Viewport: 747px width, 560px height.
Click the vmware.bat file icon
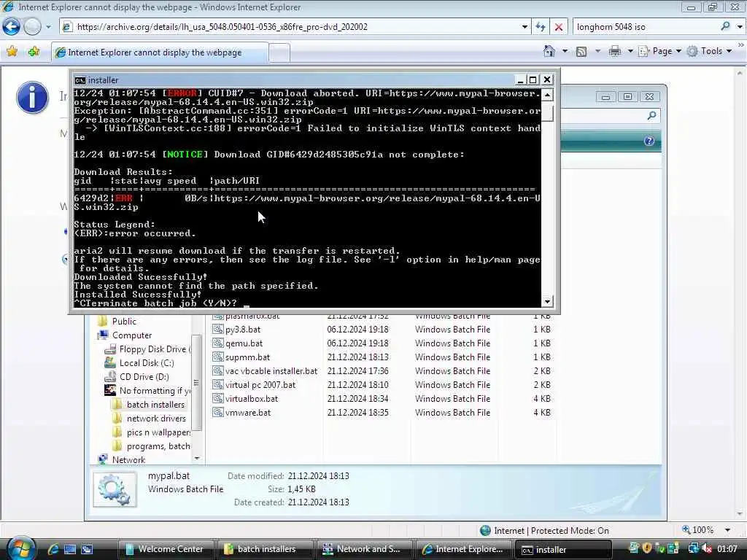click(217, 413)
